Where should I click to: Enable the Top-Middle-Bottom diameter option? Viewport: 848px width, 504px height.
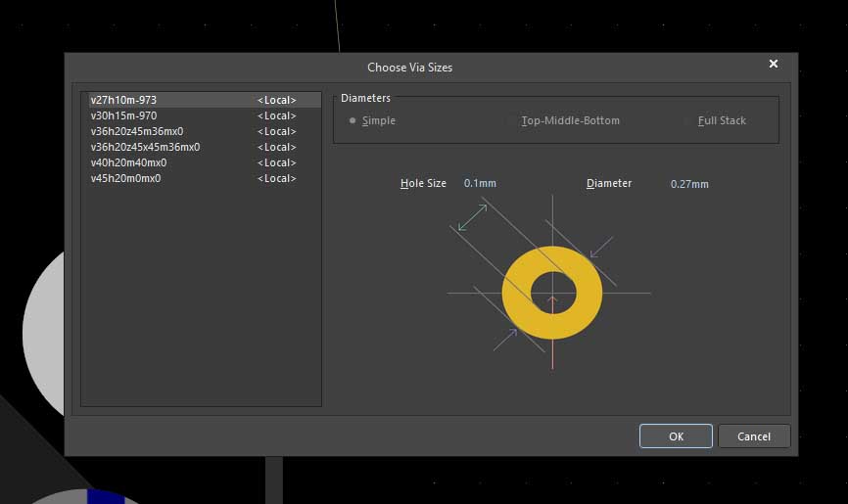(x=511, y=120)
